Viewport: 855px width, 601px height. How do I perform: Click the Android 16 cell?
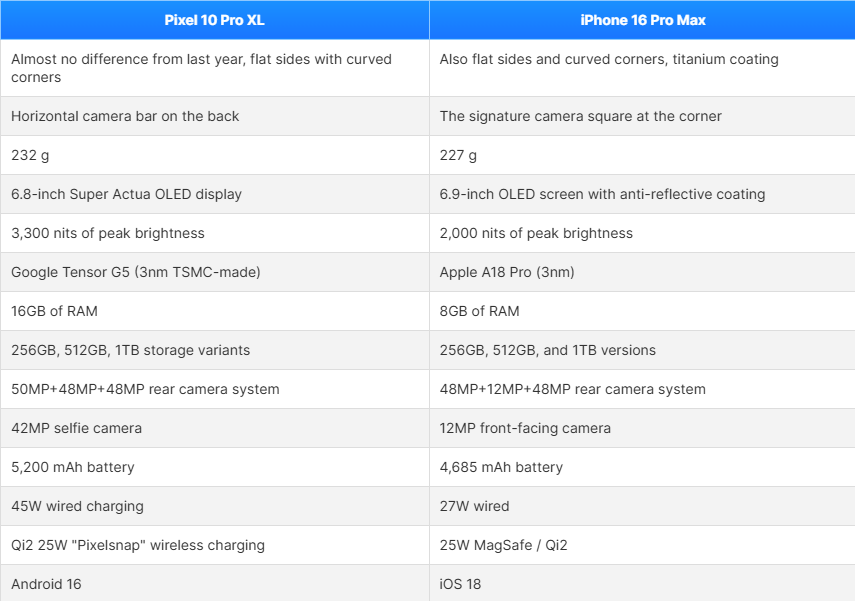[x=215, y=583]
